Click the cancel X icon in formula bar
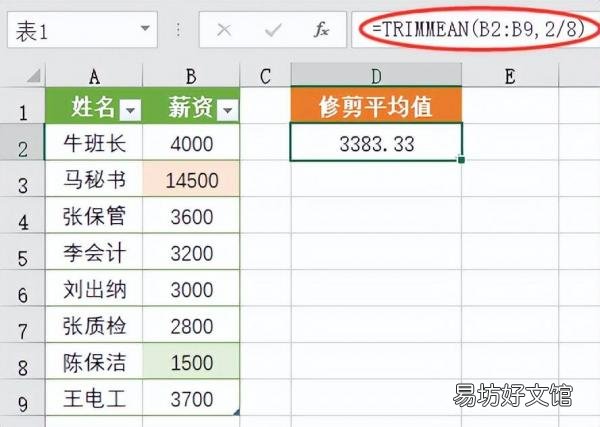Image resolution: width=600 pixels, height=427 pixels. click(224, 30)
